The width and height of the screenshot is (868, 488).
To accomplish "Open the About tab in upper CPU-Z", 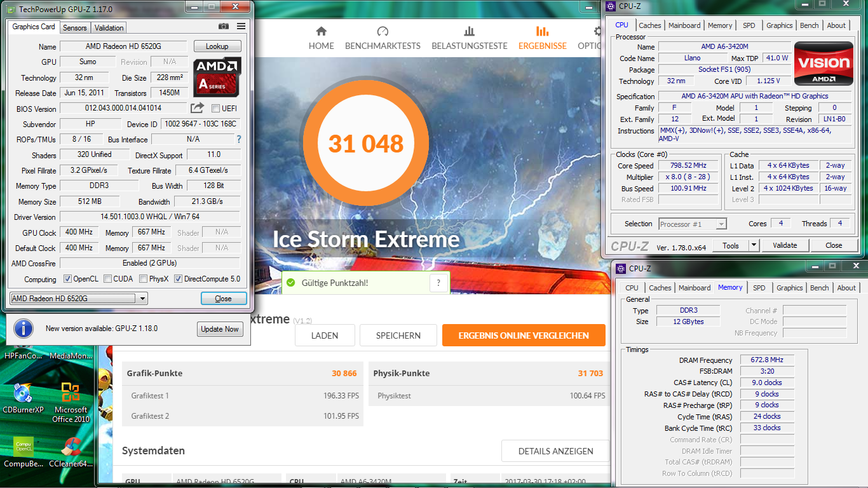I will 836,25.
